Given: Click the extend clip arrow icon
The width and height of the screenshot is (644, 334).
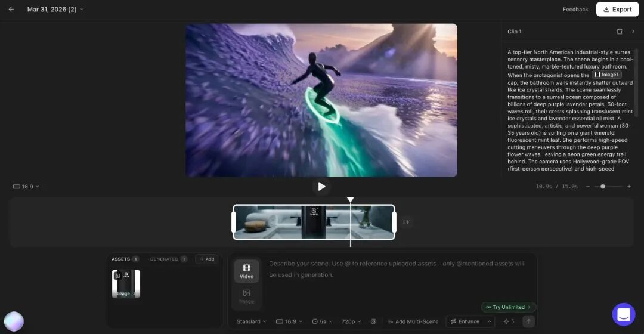Looking at the screenshot, I should (x=406, y=222).
